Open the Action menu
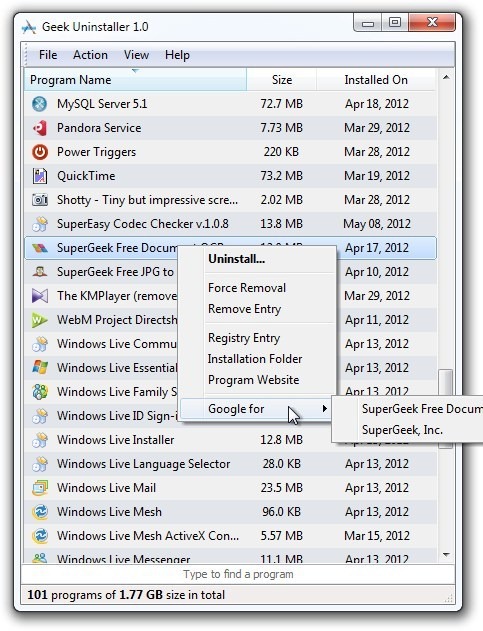Image resolution: width=483 pixels, height=631 pixels. pos(90,55)
